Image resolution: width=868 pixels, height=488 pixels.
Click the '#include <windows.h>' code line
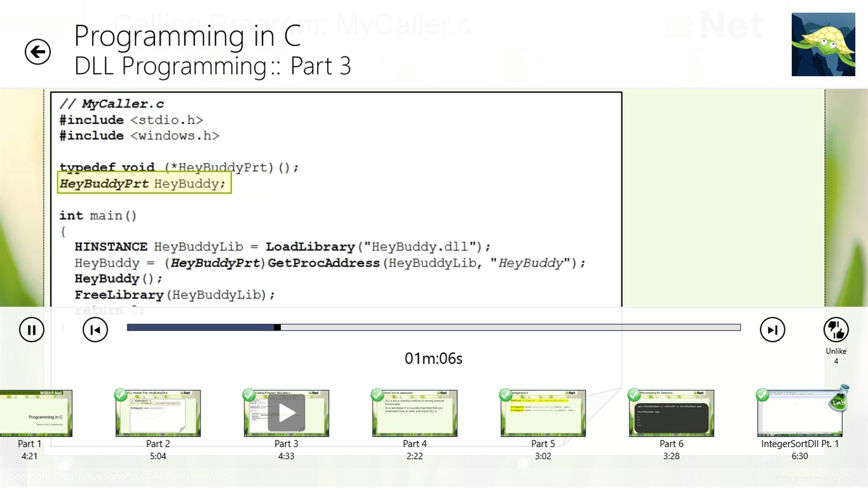(x=139, y=135)
